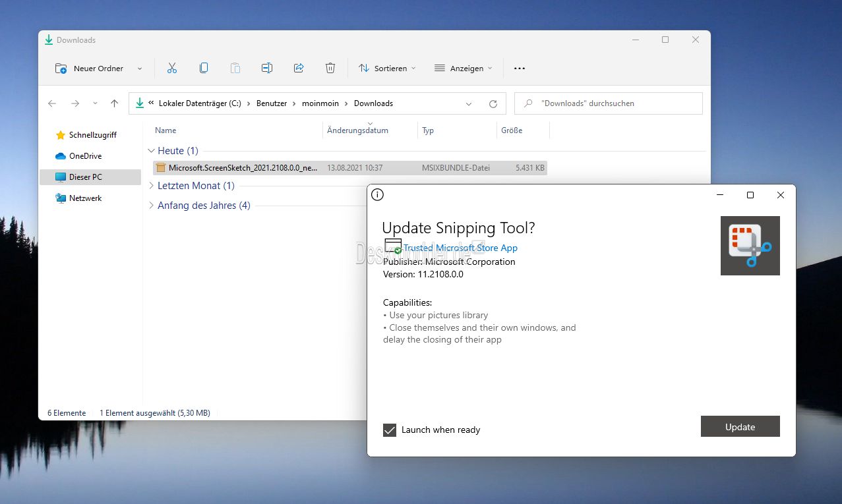The height and width of the screenshot is (504, 842).
Task: Click the 5.431 KB size cell
Action: (530, 168)
